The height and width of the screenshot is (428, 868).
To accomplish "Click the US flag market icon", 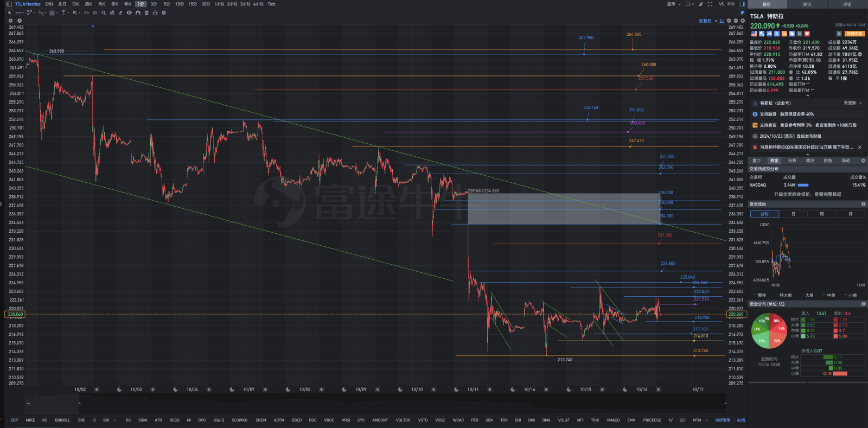I will [x=754, y=34].
